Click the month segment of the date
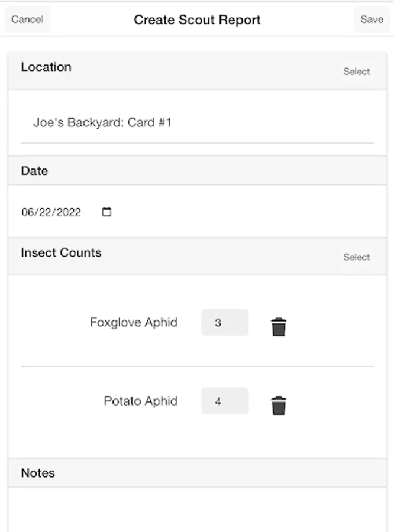394x532 pixels. 27,212
